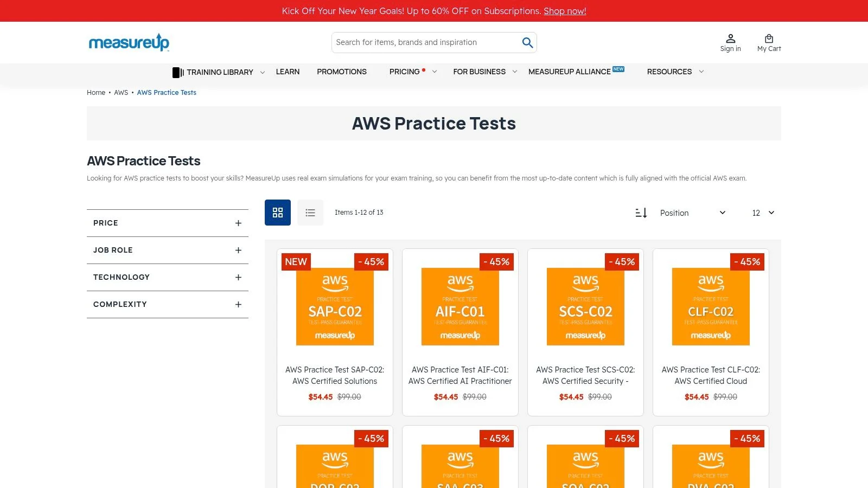Click the $54.45 price under CLF-C02
Image resolution: width=868 pixels, height=488 pixels.
tap(697, 397)
